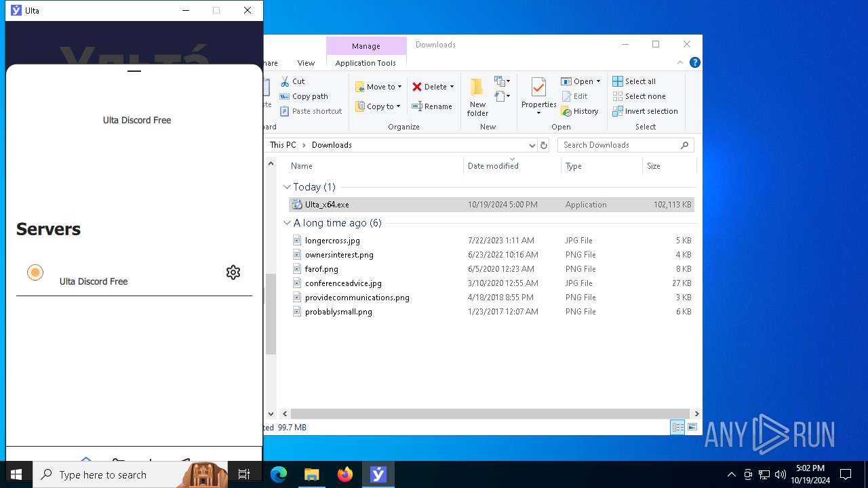Click the Manage contextual tab
The width and height of the screenshot is (868, 488).
(x=366, y=46)
